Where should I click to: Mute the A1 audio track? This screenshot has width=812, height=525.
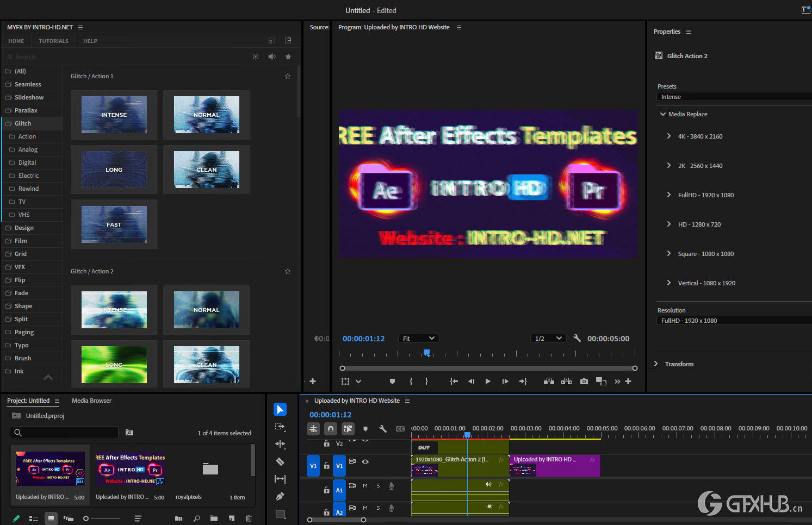[x=365, y=486]
